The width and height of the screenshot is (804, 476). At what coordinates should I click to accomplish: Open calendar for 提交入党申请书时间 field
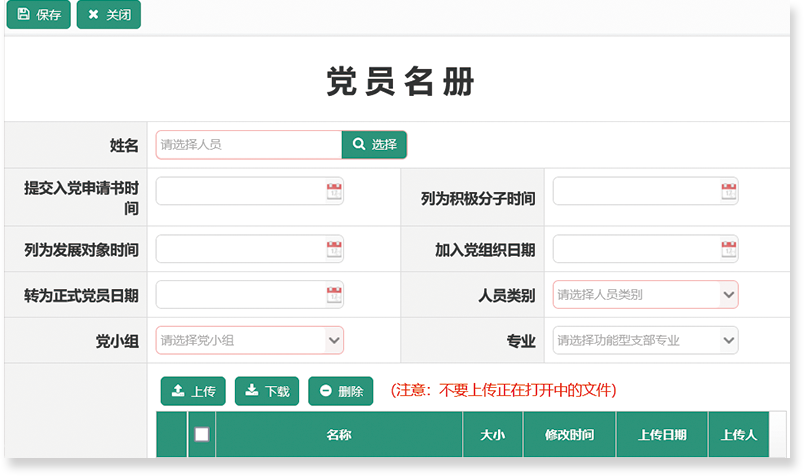coord(334,191)
